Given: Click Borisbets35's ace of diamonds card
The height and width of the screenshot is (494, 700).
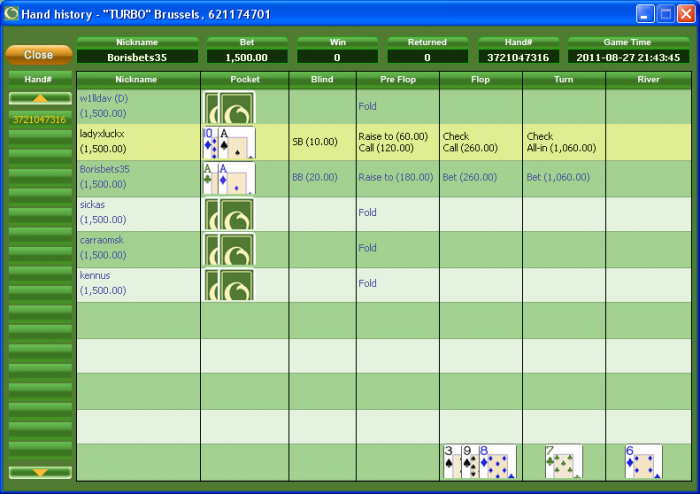Looking at the screenshot, I should coord(237,179).
